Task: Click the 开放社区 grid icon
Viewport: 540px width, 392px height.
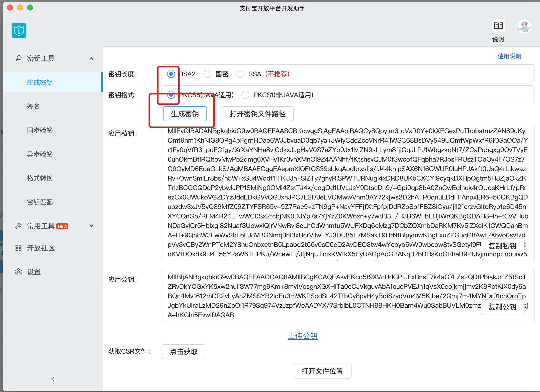Action: (x=18, y=248)
